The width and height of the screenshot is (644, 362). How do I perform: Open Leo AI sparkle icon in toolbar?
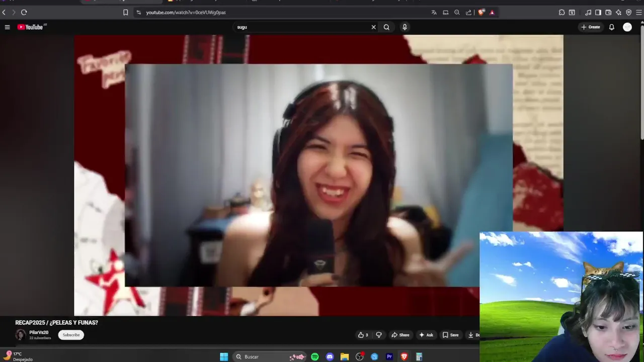(618, 12)
